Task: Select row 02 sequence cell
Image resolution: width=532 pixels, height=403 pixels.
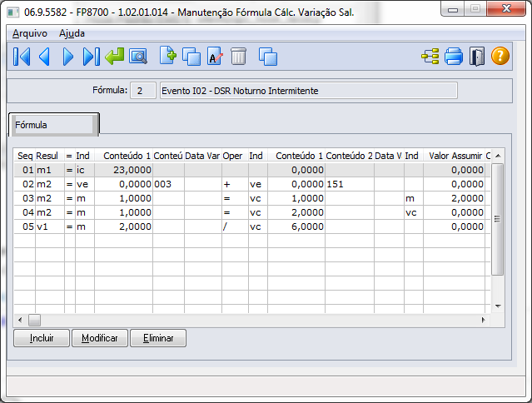Action: [25, 184]
